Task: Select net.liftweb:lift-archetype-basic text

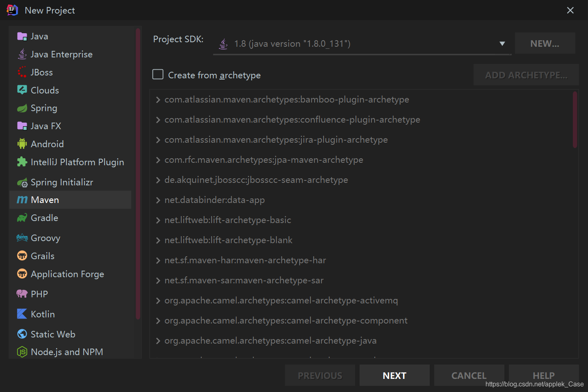Action: (x=228, y=220)
